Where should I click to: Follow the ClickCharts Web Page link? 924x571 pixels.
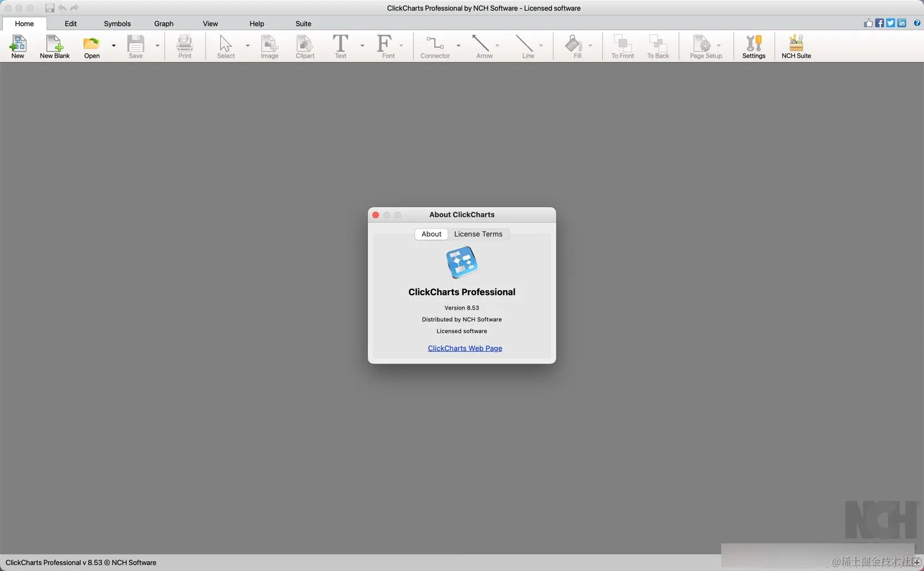tap(465, 348)
